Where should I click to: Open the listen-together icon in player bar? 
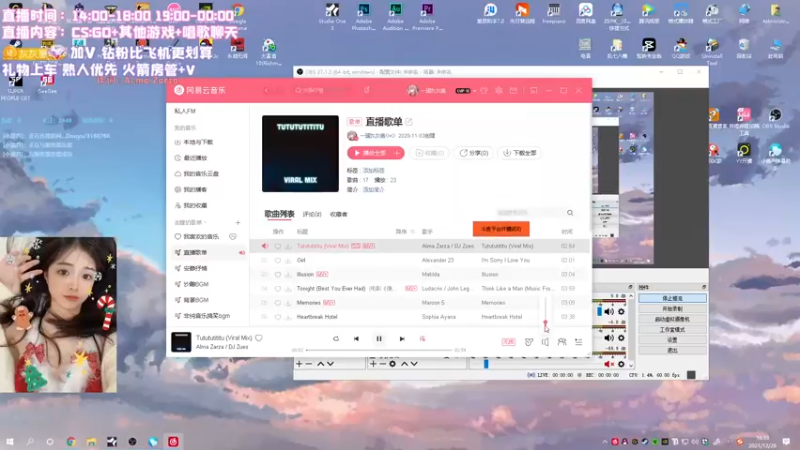[x=562, y=342]
